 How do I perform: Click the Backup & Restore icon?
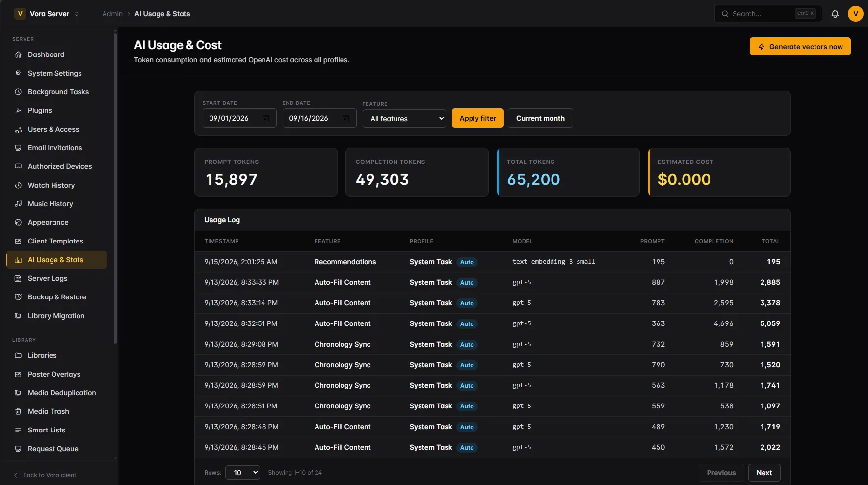pos(18,297)
